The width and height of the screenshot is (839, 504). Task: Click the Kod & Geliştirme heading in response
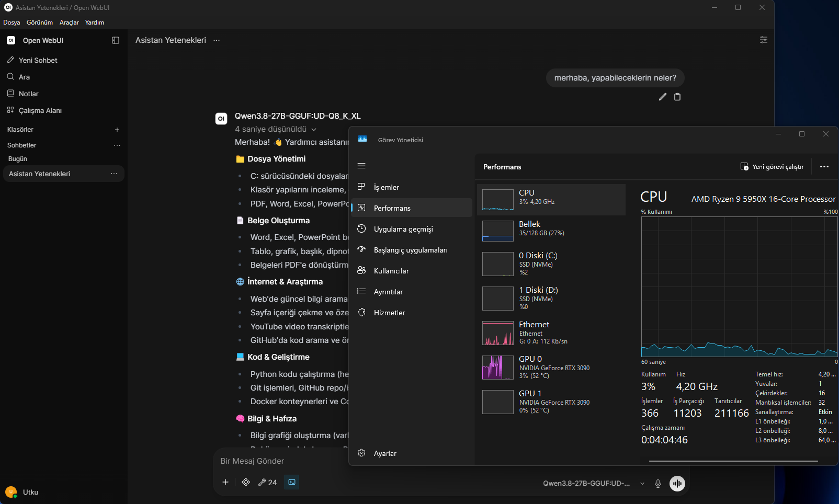click(278, 357)
